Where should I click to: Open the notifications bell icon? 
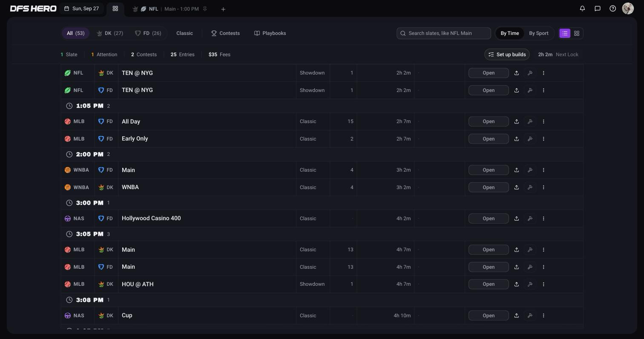(582, 8)
